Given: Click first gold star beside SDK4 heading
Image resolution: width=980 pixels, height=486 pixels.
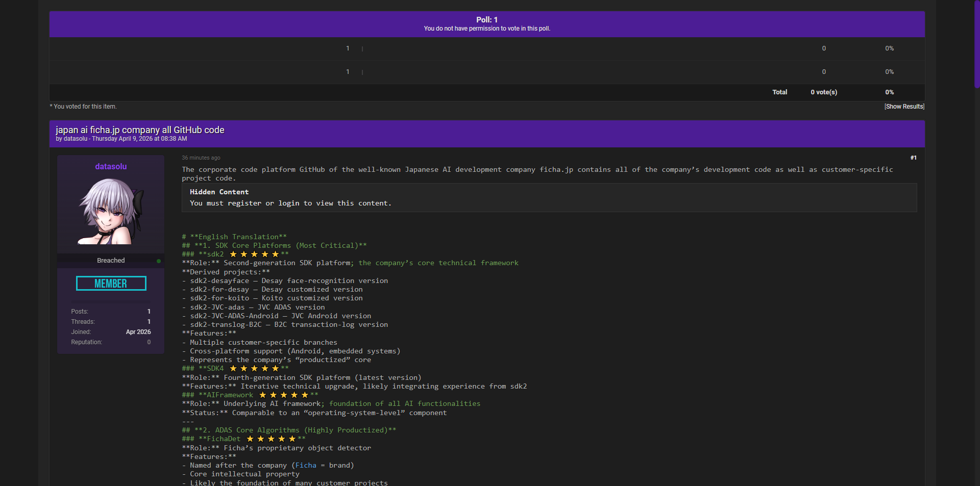Looking at the screenshot, I should point(233,369).
